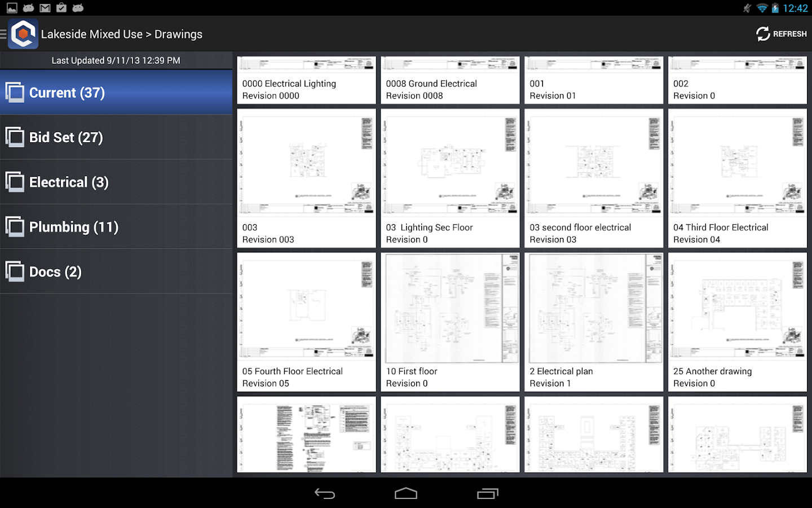This screenshot has width=812, height=508.
Task: Tap the Drawings breadcrumb title
Action: (x=178, y=34)
